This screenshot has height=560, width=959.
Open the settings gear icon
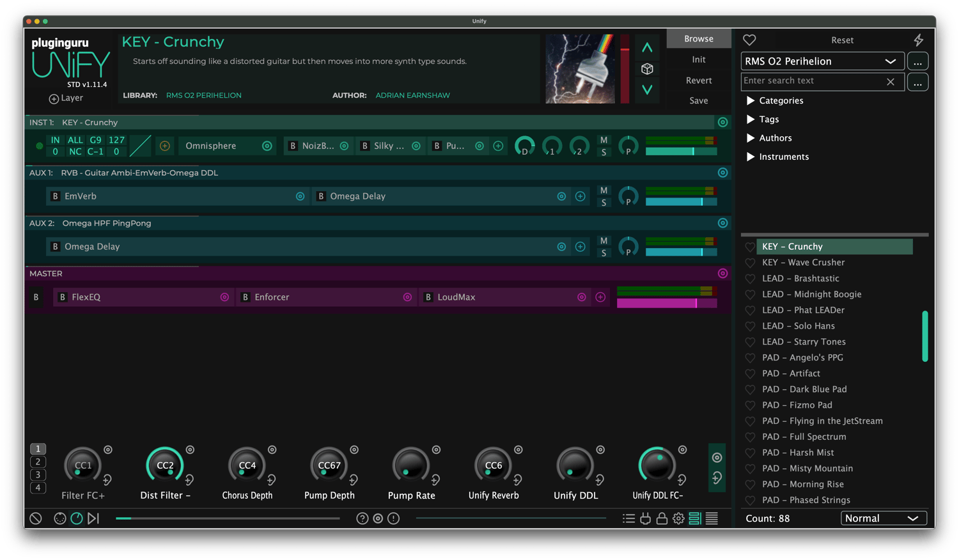click(x=678, y=518)
